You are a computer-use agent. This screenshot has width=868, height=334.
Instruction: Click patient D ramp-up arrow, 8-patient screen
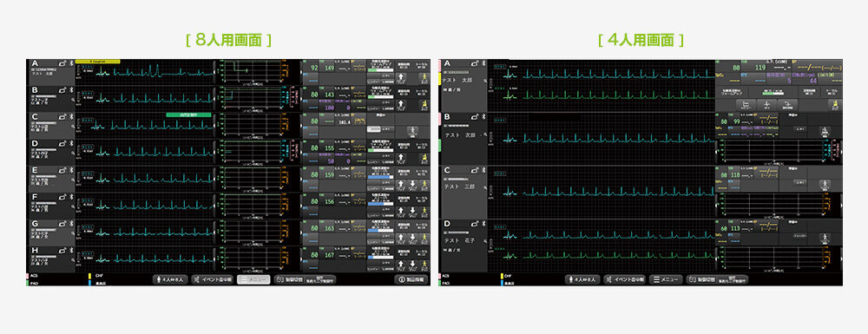point(401,158)
